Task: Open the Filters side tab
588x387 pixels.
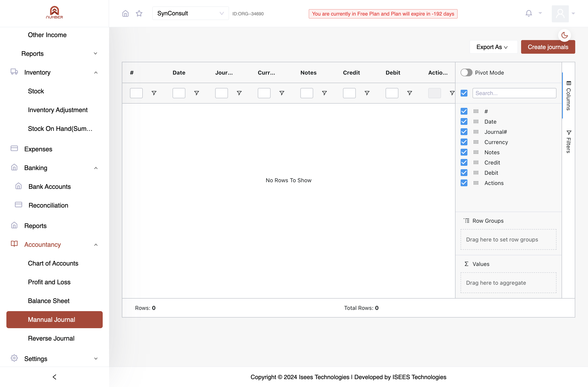Action: coord(568,142)
